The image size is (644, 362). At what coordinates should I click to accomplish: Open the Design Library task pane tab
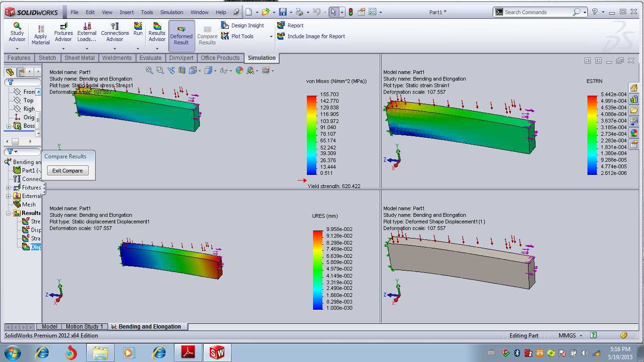click(x=634, y=99)
